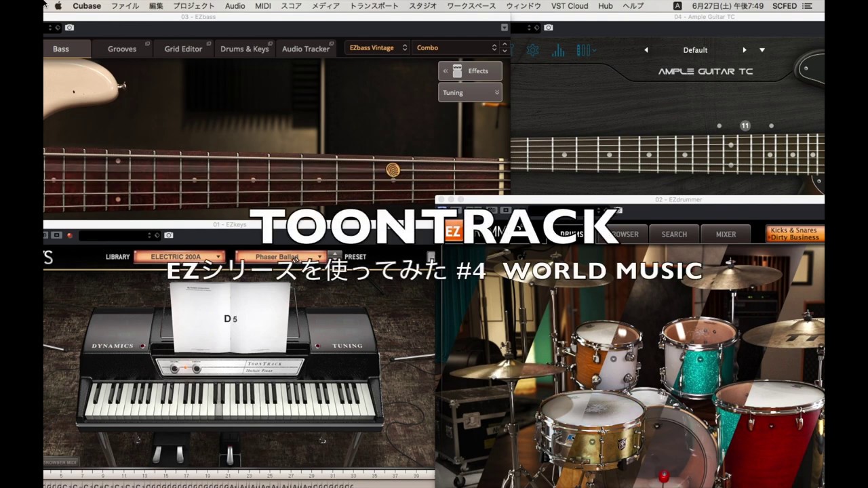Open the Phaser Ballad preset dropdown
Screen dimensions: 868x488
(x=280, y=257)
